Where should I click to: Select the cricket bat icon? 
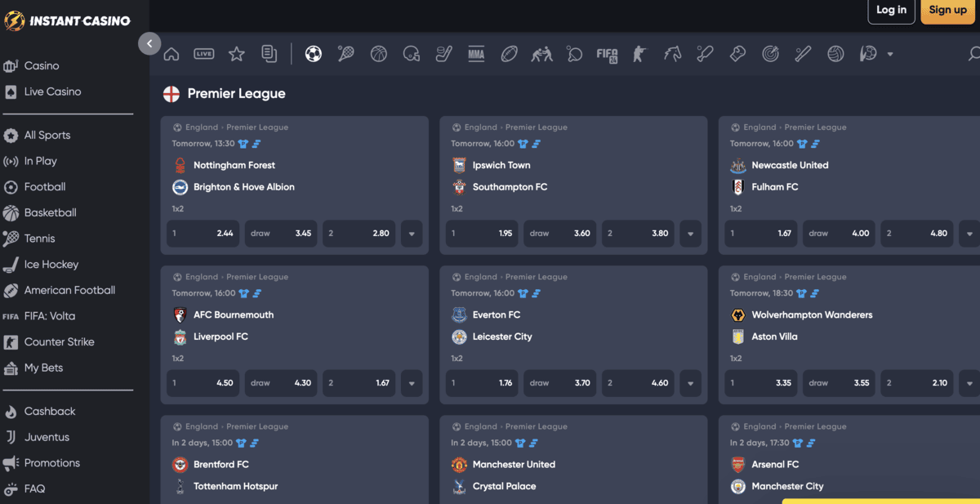[705, 54]
